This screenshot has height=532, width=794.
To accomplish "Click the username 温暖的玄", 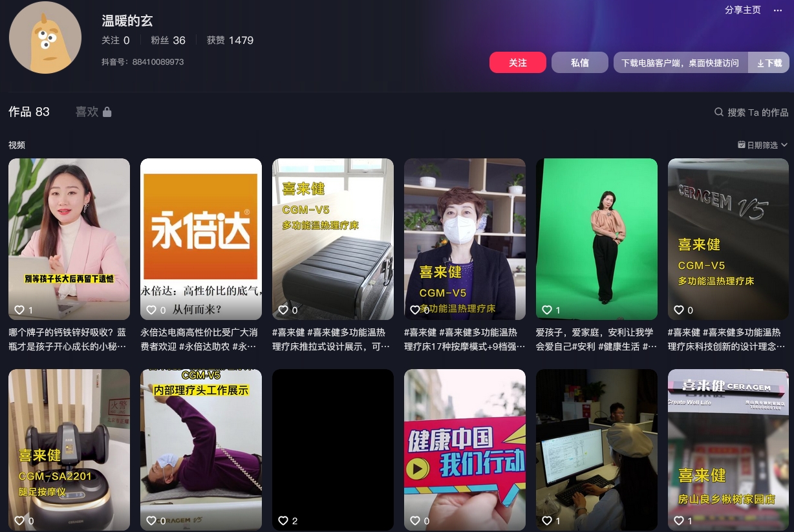I will (127, 21).
